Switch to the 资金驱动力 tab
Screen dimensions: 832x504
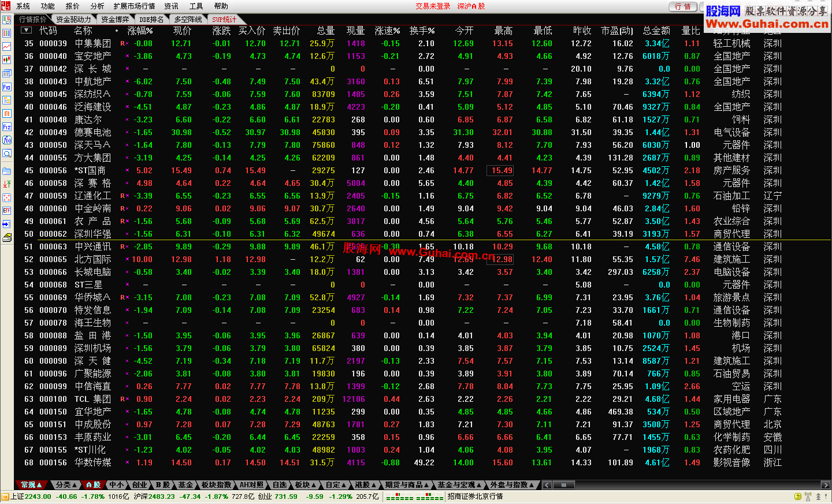point(73,20)
